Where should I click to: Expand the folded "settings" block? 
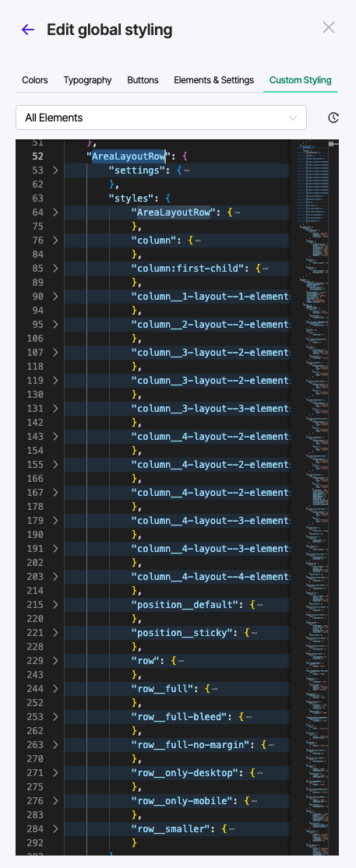tap(55, 170)
